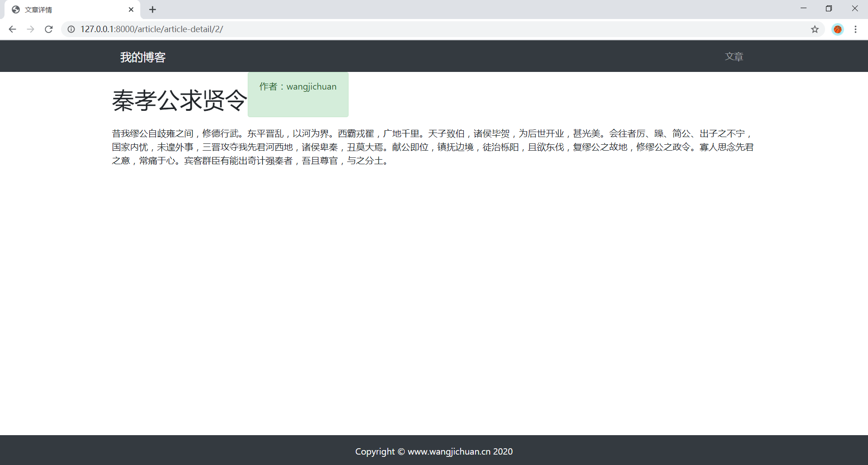Select the 文章详情 browser tab
The width and height of the screenshot is (868, 465).
coord(72,9)
